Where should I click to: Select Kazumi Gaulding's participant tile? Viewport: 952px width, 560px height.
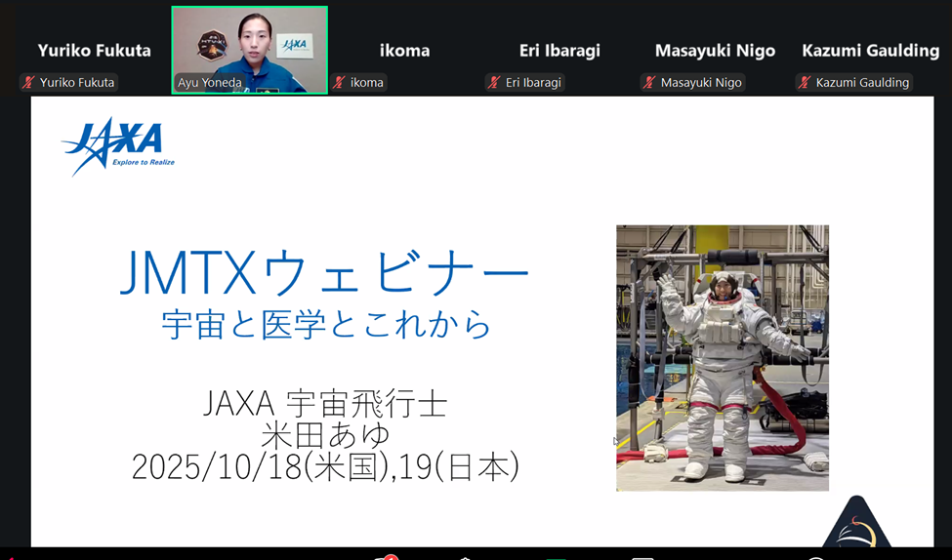click(x=870, y=51)
